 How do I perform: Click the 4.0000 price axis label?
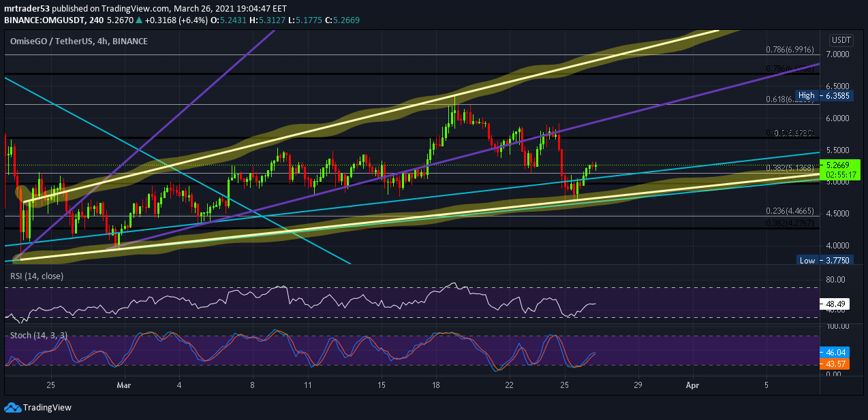[x=838, y=246]
